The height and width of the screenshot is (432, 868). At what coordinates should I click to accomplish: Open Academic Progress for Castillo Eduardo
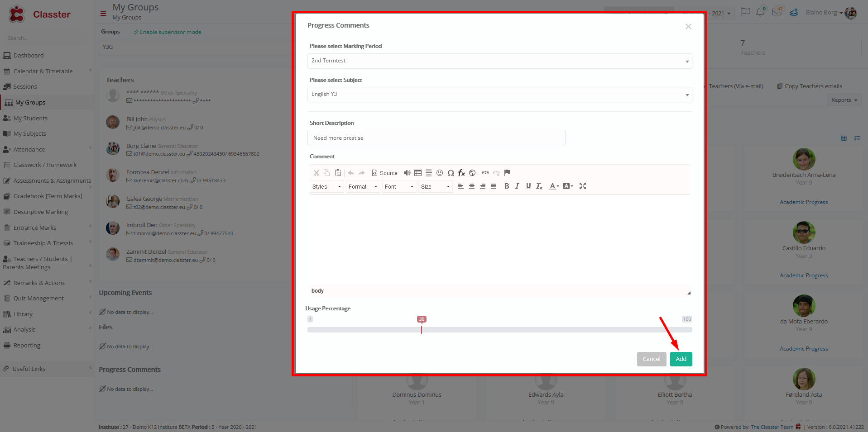tap(804, 275)
